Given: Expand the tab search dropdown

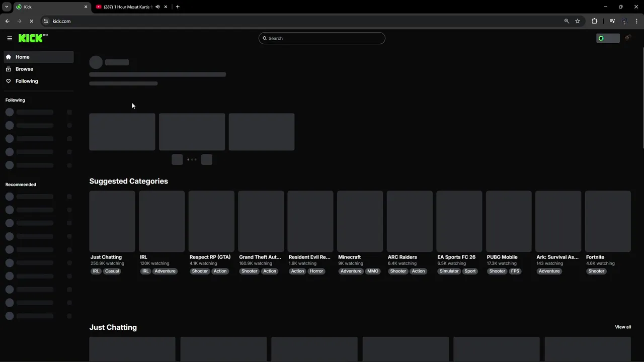Looking at the screenshot, I should (x=7, y=7).
